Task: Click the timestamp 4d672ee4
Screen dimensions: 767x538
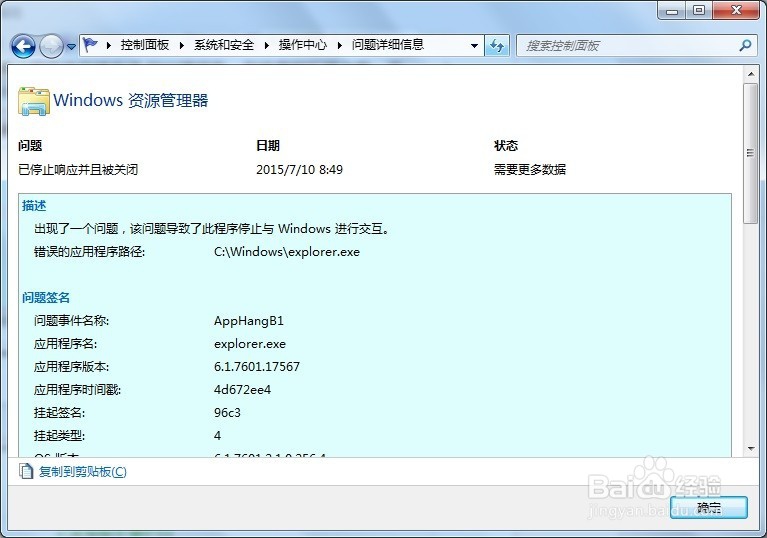Action: [242, 390]
